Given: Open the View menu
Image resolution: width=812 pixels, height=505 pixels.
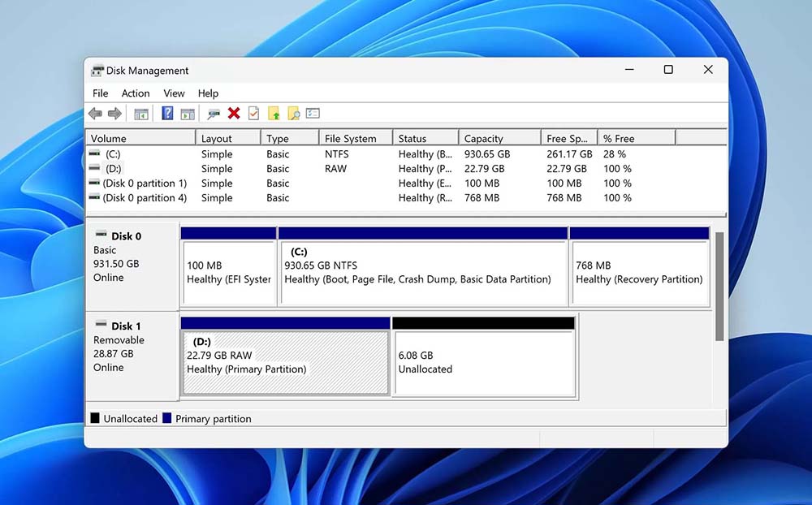Looking at the screenshot, I should point(174,93).
